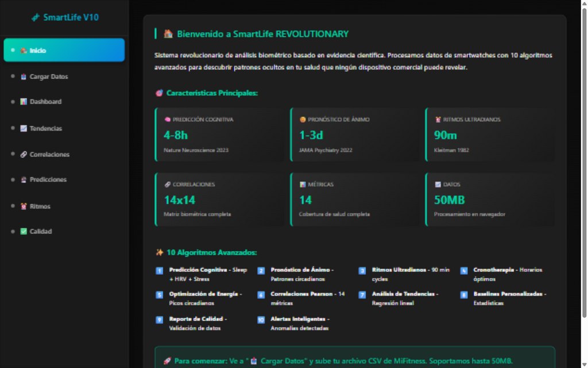Screen dimensions: 588x368
Task: Click number 5 badge for Optimización de Energía
Action: (160, 295)
